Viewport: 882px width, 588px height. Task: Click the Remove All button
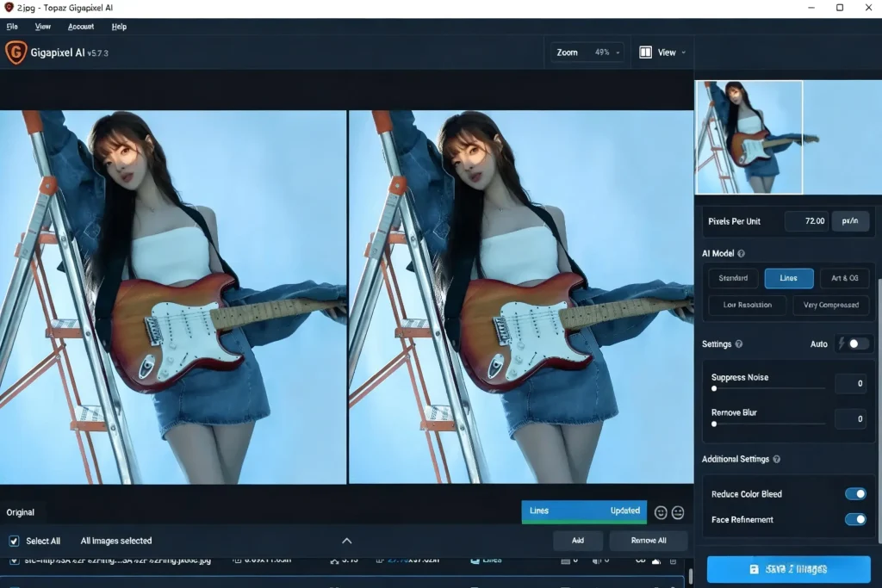click(x=649, y=541)
